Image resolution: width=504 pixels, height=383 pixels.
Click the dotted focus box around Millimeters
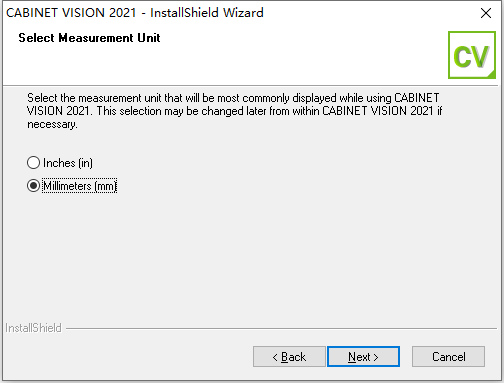[x=80, y=186]
